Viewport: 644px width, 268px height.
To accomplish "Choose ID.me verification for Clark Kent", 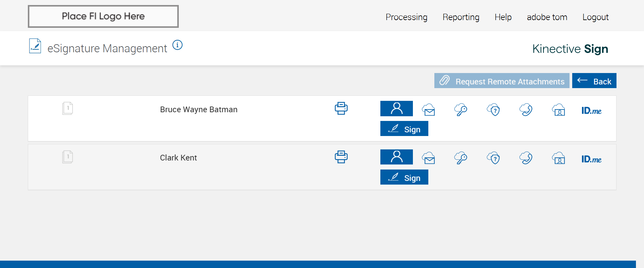I will (x=591, y=159).
